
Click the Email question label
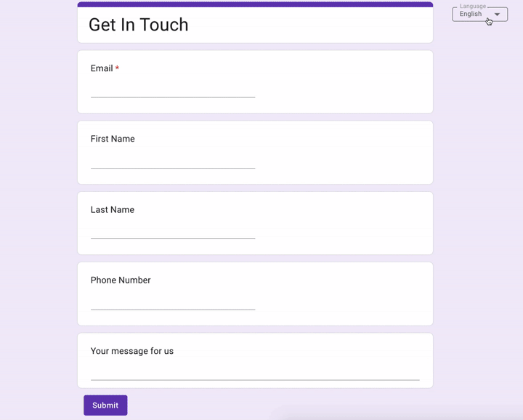102,68
